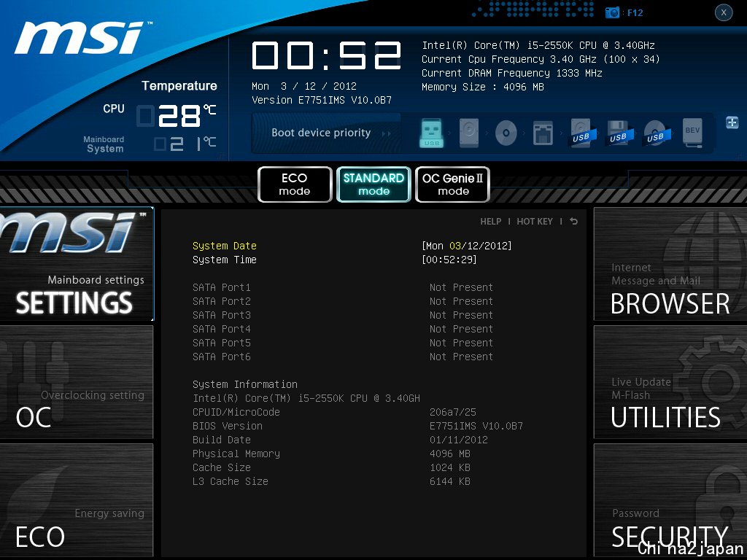
Task: Select the SATA Port3 row
Action: pos(343,315)
